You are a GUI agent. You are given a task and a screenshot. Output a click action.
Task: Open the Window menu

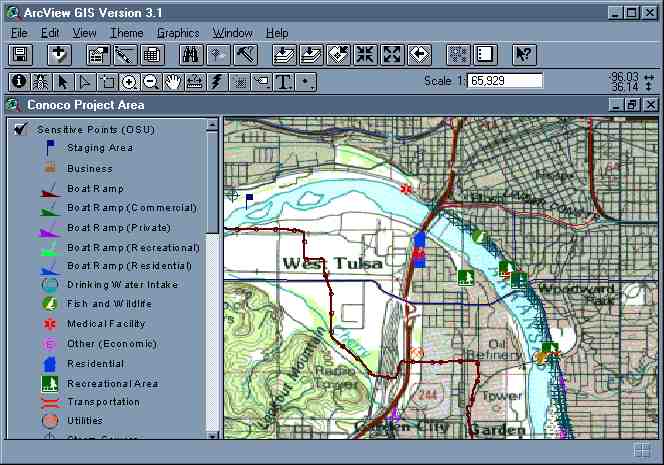(x=232, y=33)
